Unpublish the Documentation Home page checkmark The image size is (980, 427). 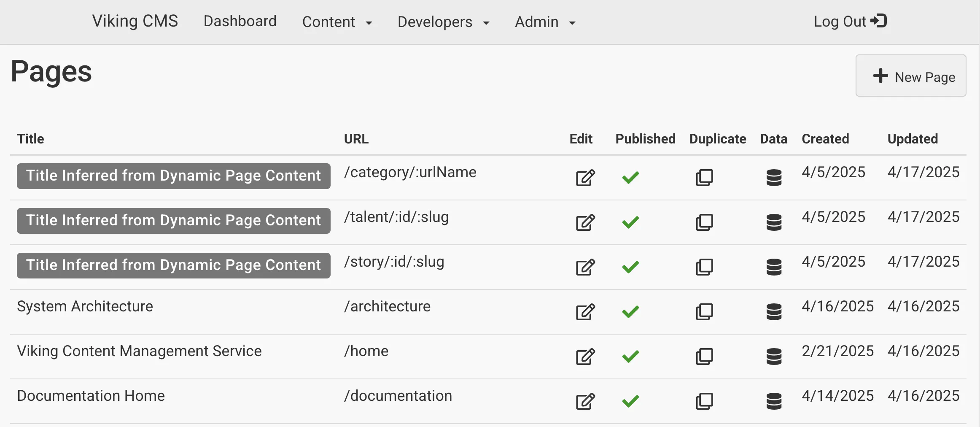pyautogui.click(x=630, y=401)
